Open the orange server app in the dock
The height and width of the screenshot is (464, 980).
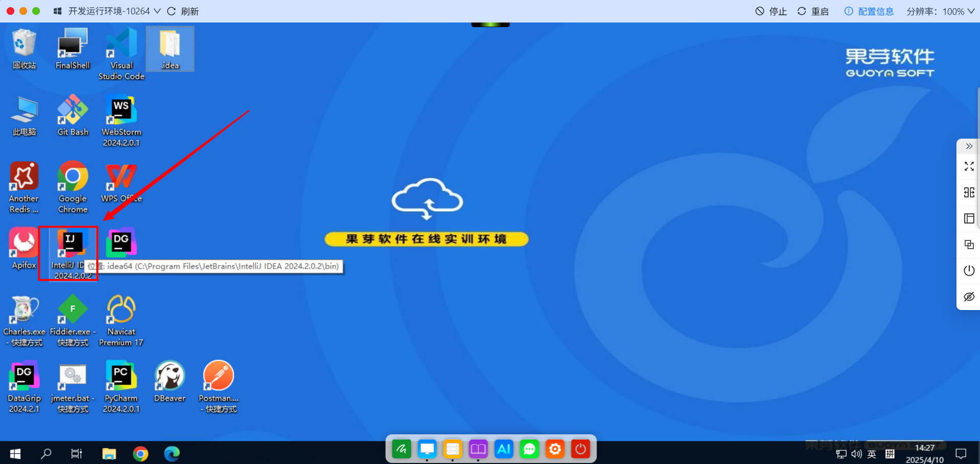(x=453, y=449)
